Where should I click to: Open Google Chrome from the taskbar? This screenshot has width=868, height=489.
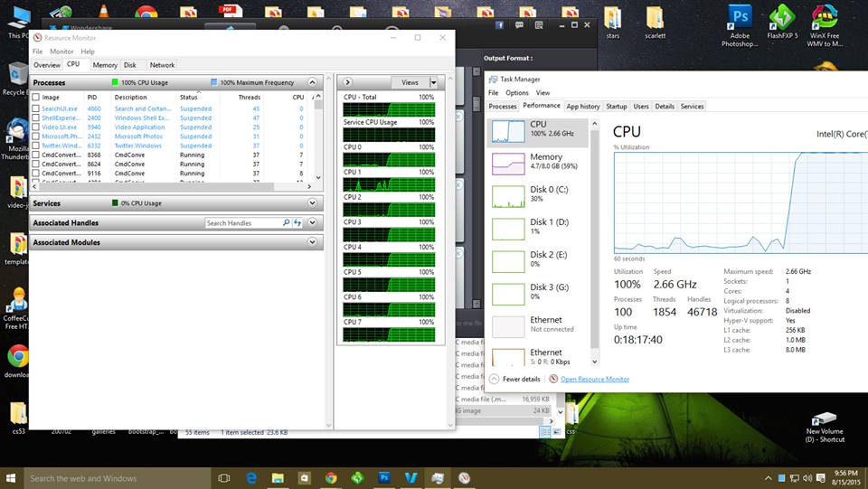(331, 477)
